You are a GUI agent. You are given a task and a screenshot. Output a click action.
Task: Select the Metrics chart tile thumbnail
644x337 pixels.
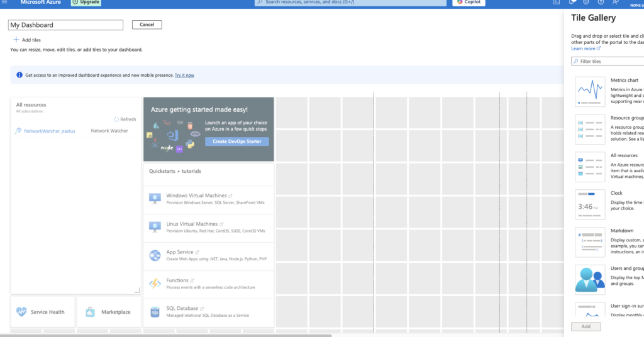590,92
